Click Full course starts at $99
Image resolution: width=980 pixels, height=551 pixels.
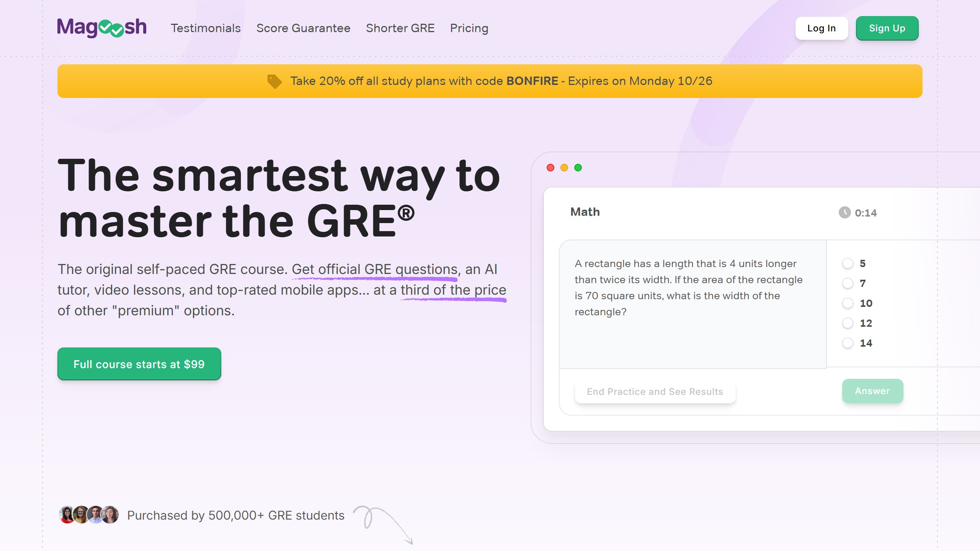[139, 364]
